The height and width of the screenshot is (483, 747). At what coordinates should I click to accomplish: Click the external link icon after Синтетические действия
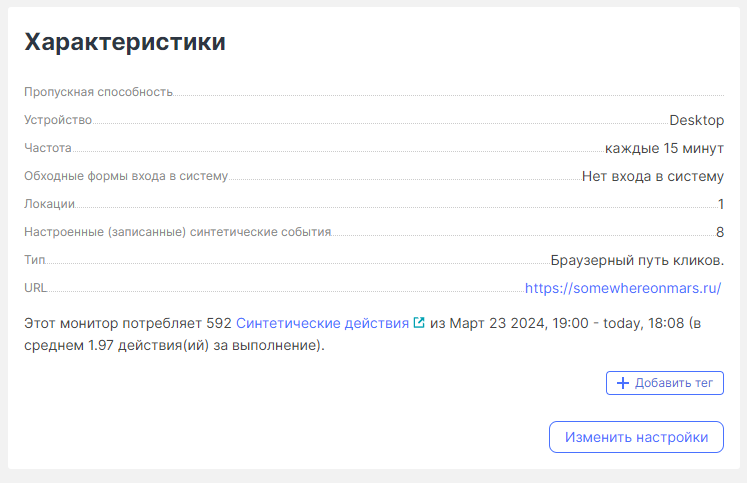[x=419, y=323]
